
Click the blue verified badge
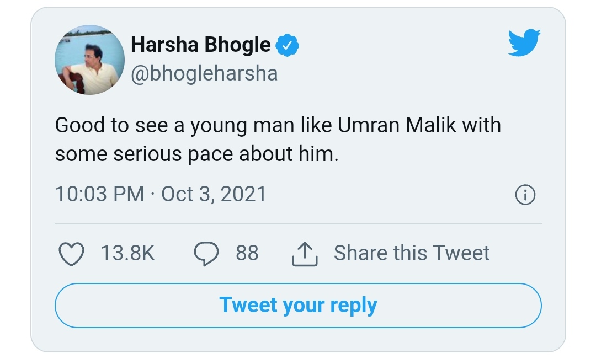288,46
